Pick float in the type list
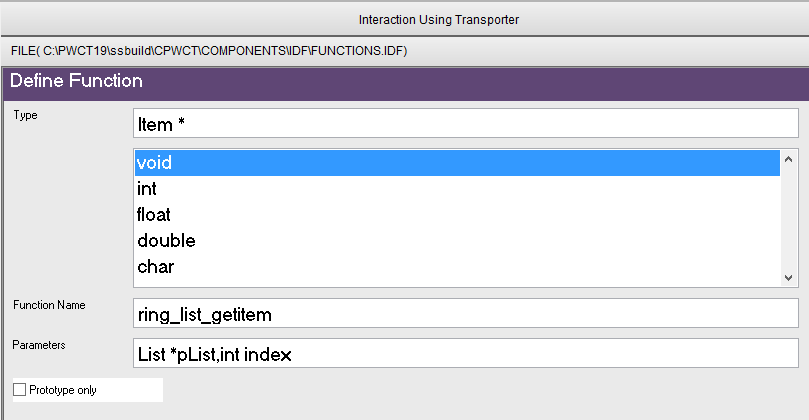Viewport: 809px width, 420px height. coord(457,215)
